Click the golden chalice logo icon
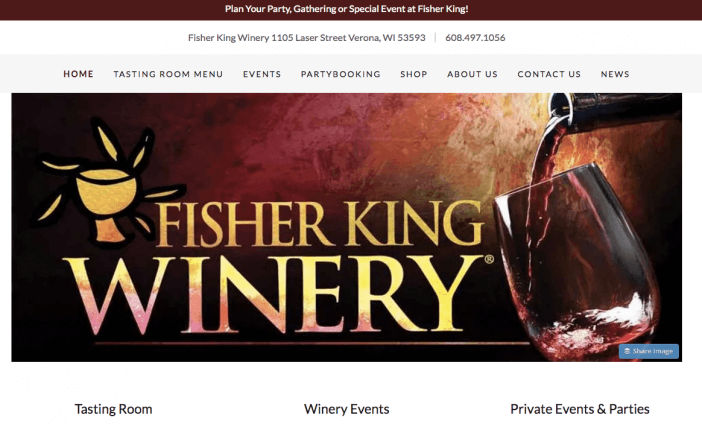This screenshot has height=424, width=702. 107,183
